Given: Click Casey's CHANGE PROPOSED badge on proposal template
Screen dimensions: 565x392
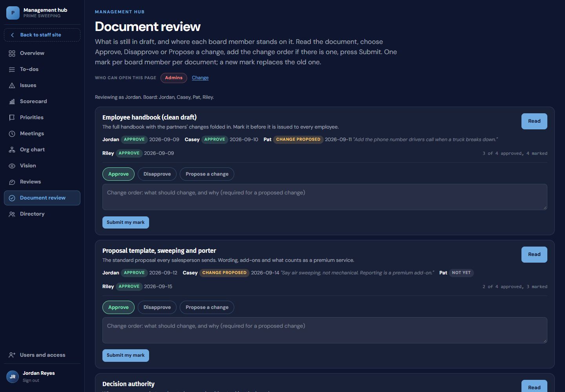Looking at the screenshot, I should pos(224,273).
